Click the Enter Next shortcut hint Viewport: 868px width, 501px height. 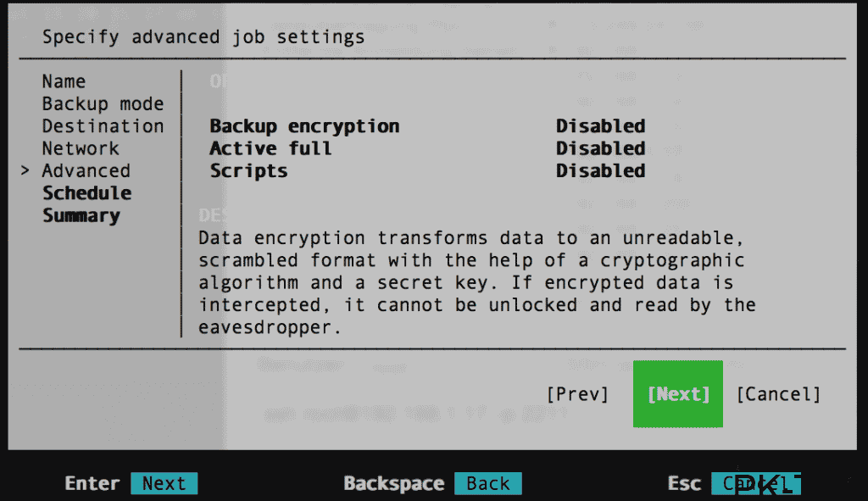(164, 483)
